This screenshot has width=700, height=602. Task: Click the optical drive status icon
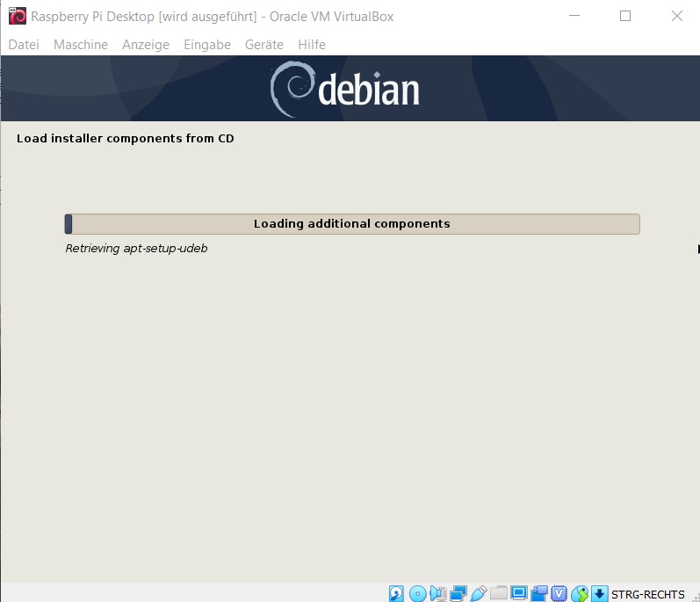(417, 593)
